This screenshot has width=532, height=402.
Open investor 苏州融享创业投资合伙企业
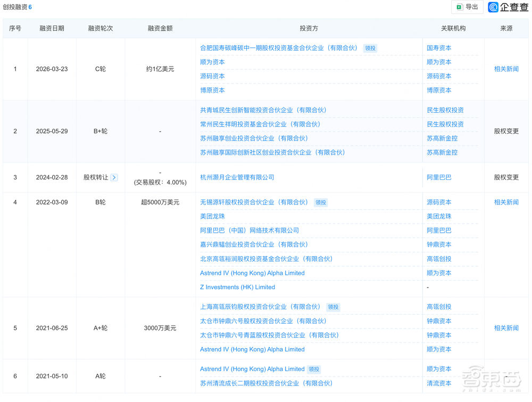[254, 138]
